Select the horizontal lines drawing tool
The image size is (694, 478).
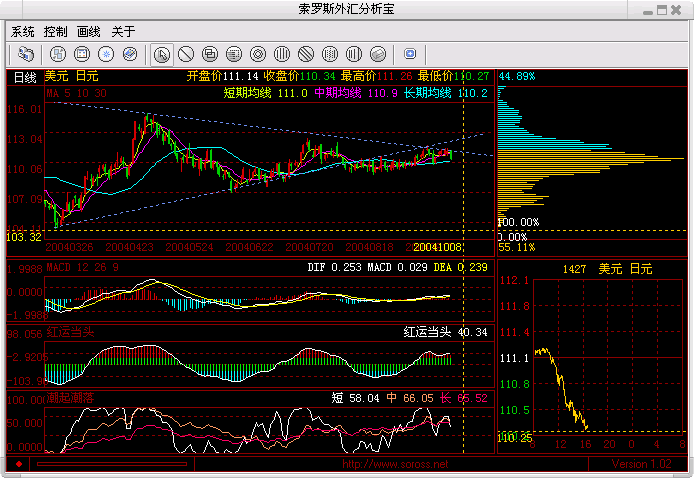pyautogui.click(x=234, y=54)
